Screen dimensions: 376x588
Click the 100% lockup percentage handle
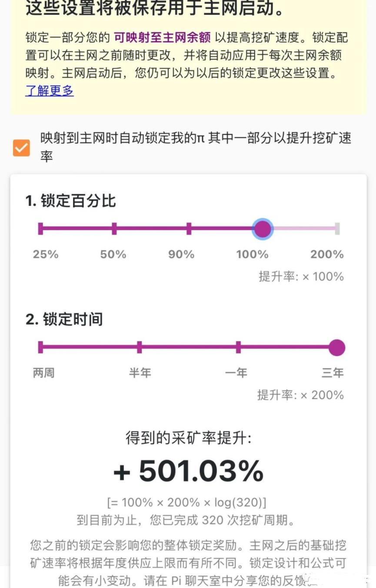[x=263, y=229]
